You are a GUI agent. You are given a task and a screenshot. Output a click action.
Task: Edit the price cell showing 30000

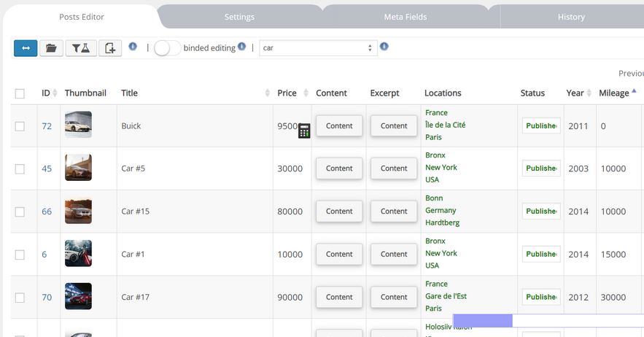tap(292, 168)
